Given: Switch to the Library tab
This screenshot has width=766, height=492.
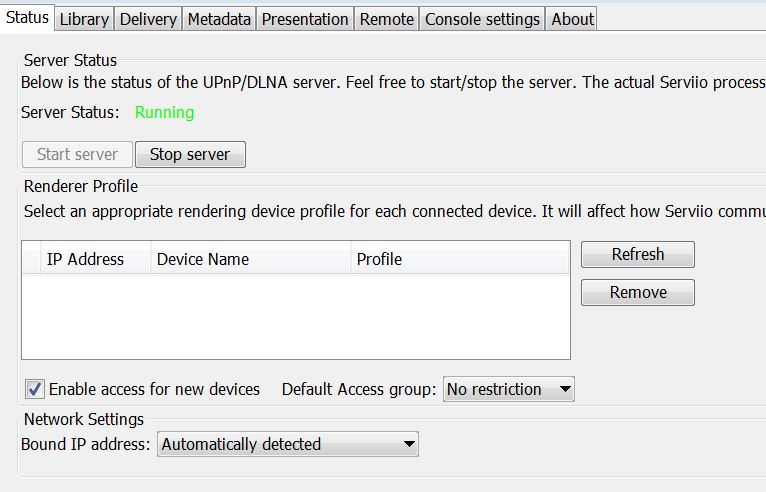Looking at the screenshot, I should pyautogui.click(x=83, y=19).
